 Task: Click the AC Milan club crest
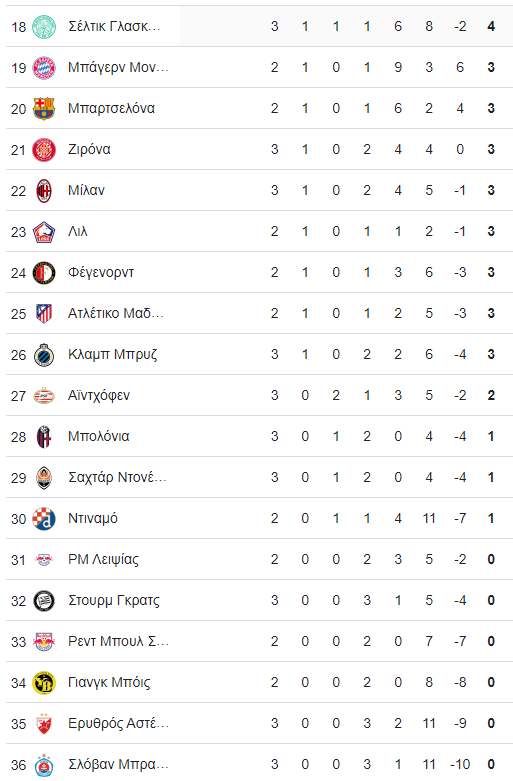[44, 190]
